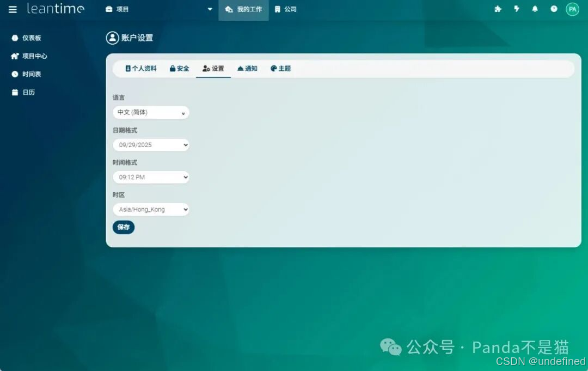Image resolution: width=588 pixels, height=371 pixels.
Task: Open 仪表板 in the sidebar
Action: click(26, 38)
